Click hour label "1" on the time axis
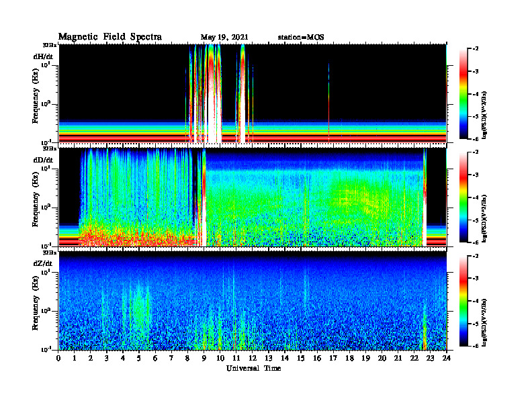The image size is (532, 411). click(75, 359)
